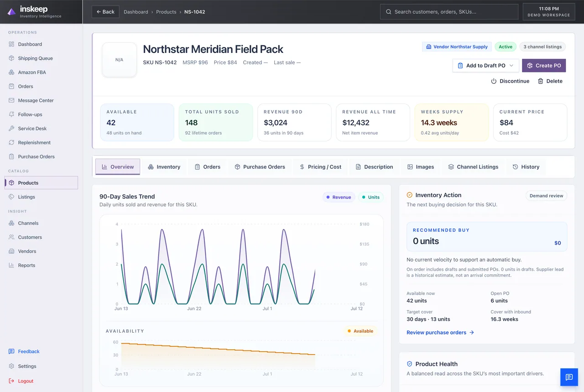Select Products in the Catalog section
Screen dimensions: 584x392
click(41, 183)
